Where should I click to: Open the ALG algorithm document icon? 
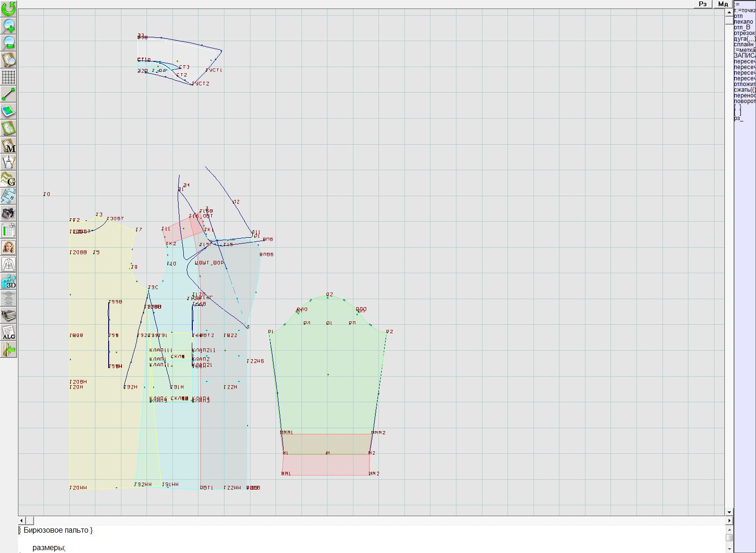tap(9, 332)
